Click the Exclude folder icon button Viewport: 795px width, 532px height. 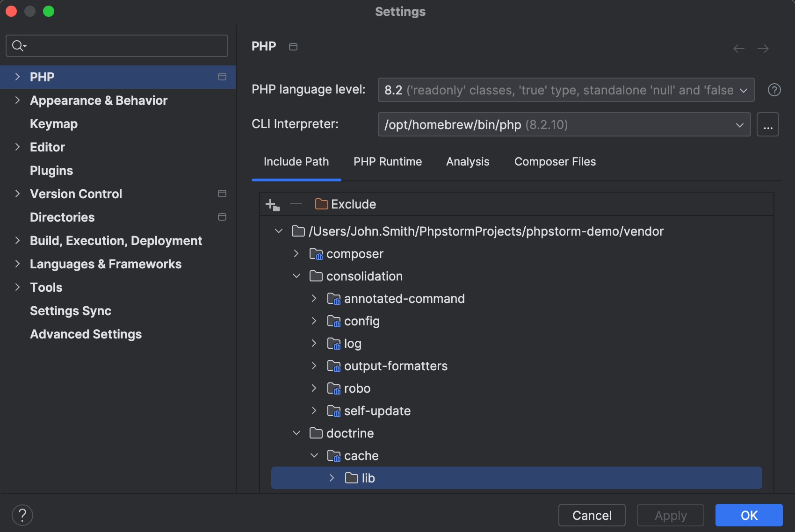tap(346, 204)
